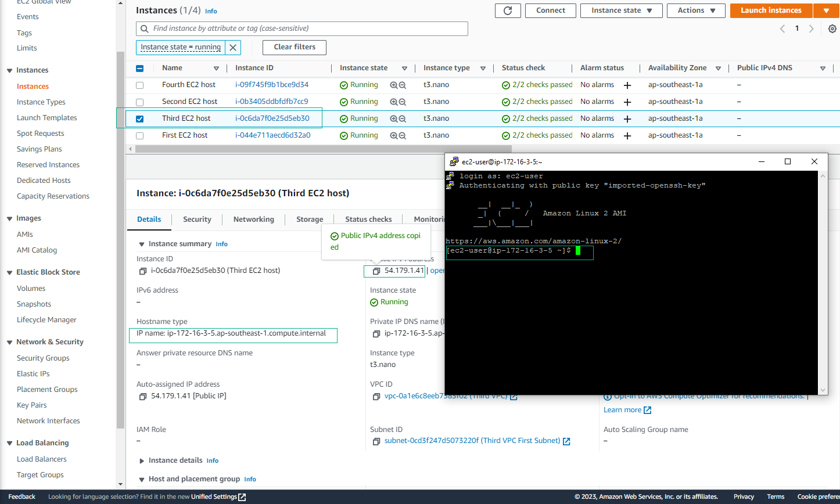Copy the auto-assigned IP address
The image size is (840, 504).
coord(143,397)
